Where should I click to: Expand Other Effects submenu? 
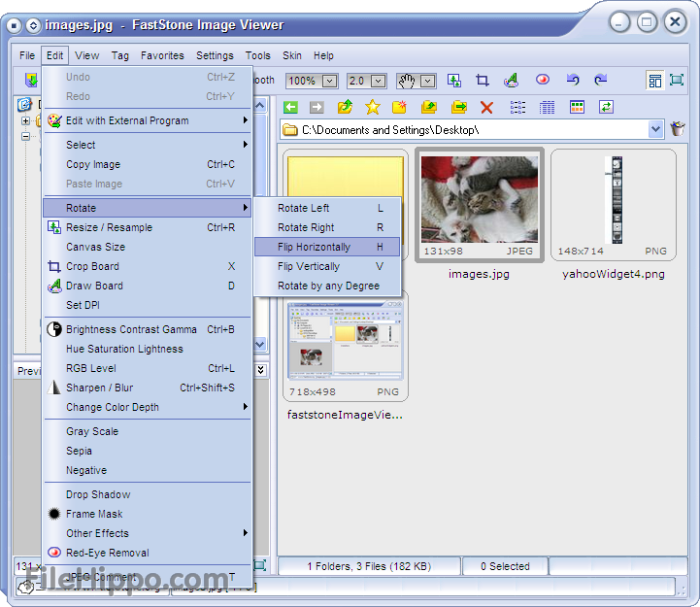pos(148,533)
